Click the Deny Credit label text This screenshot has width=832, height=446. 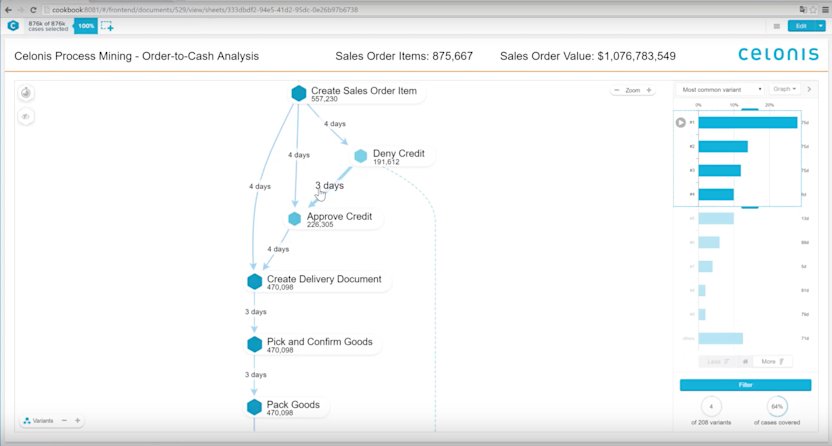point(398,153)
